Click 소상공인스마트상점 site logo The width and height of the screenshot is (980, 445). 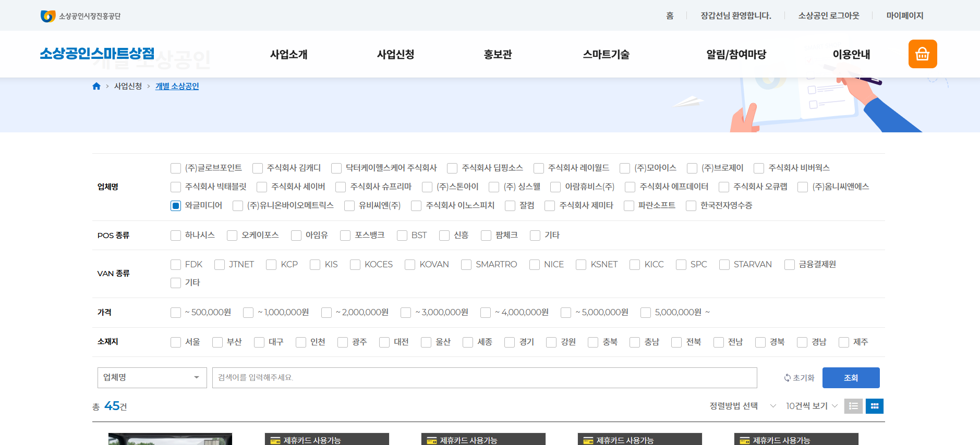coord(98,54)
